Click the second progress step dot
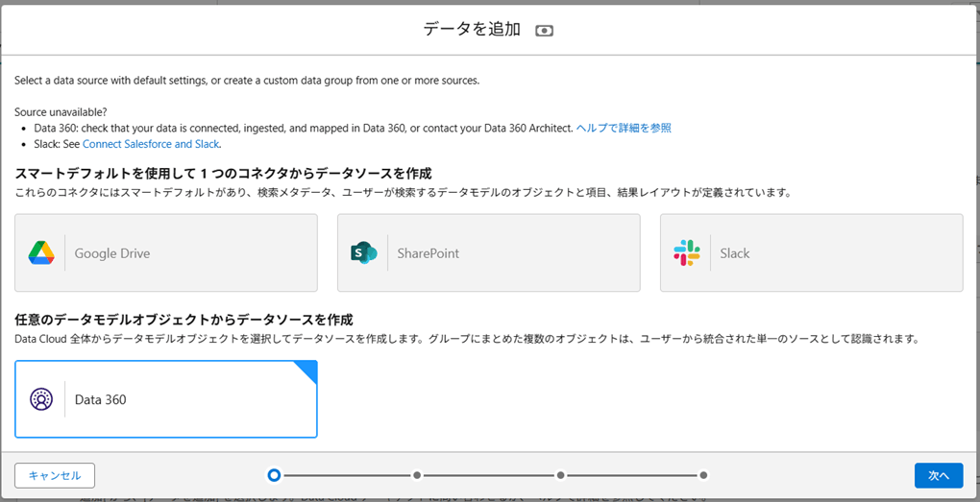Screen dimensions: 980x502 click(417, 475)
